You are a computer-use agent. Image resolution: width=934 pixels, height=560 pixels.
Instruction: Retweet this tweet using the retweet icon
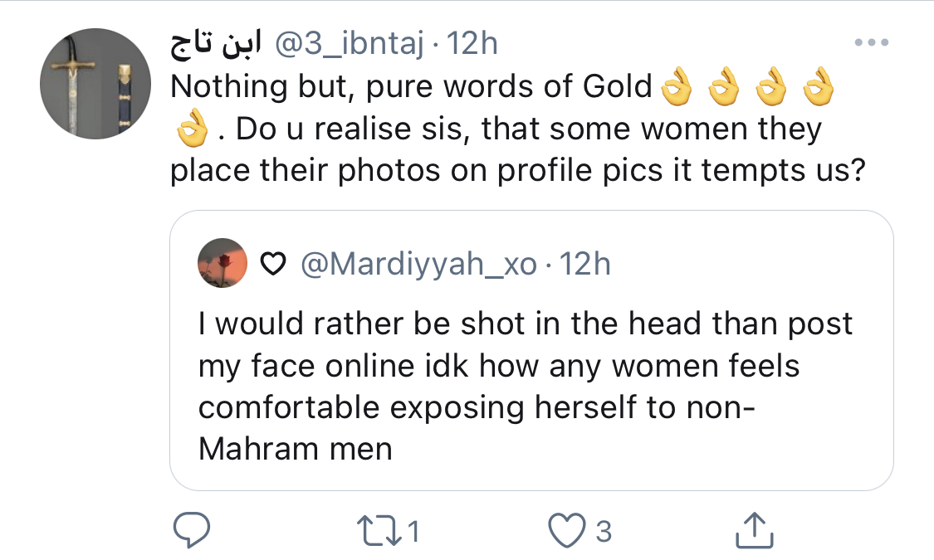pyautogui.click(x=376, y=530)
